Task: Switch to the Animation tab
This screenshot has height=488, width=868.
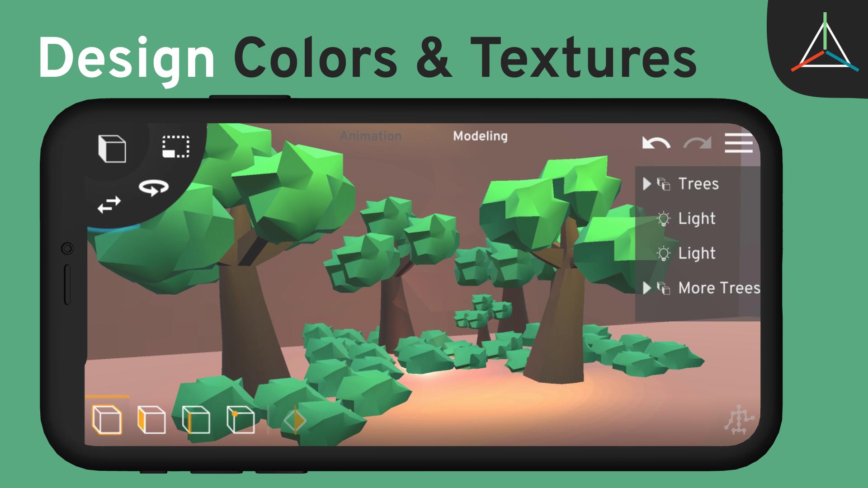Action: click(371, 136)
